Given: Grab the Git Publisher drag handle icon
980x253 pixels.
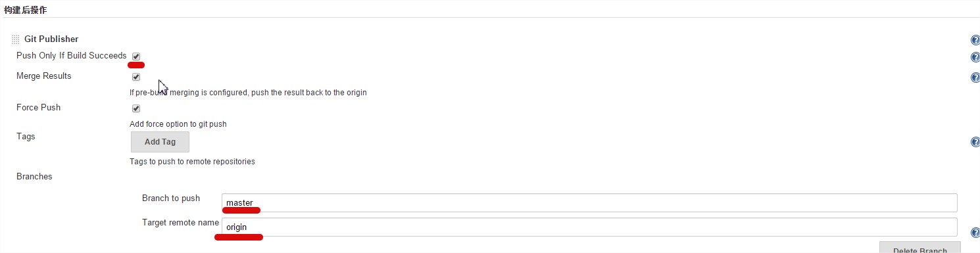Looking at the screenshot, I should click(x=16, y=40).
